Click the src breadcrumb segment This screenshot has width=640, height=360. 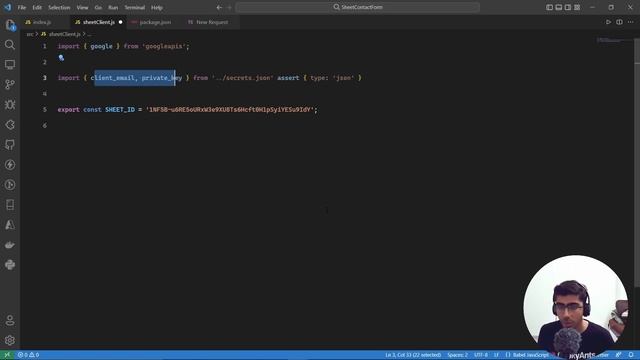pos(30,34)
